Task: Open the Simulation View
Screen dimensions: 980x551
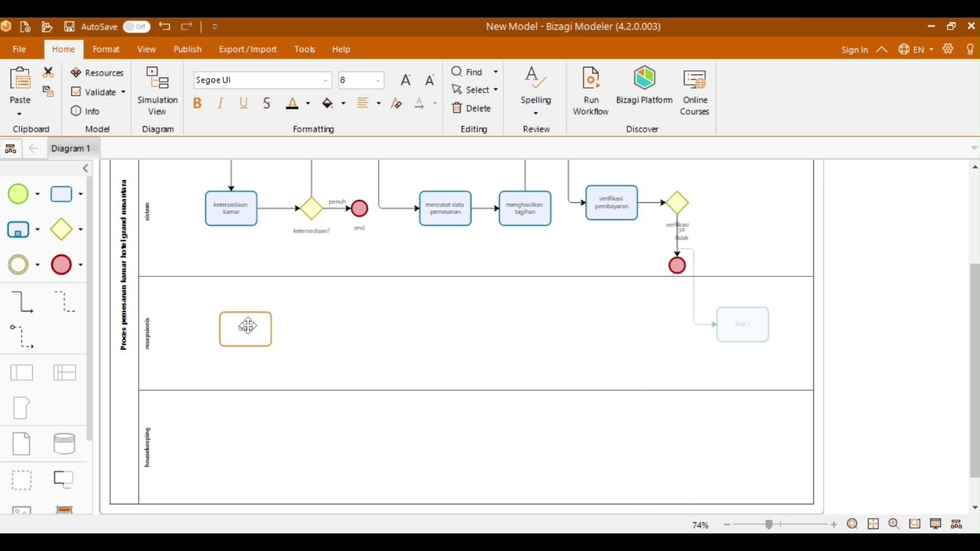Action: point(157,91)
